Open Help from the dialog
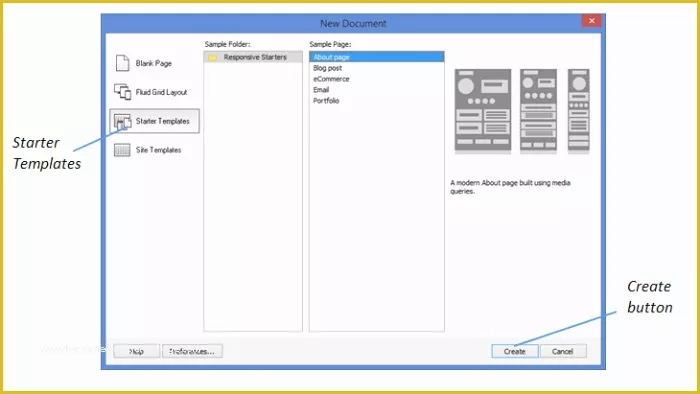This screenshot has width=700, height=394. click(136, 351)
